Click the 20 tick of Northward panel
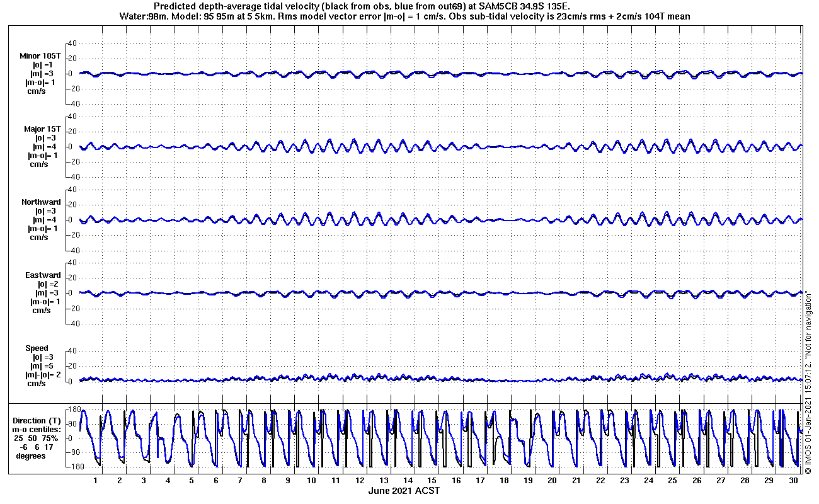819x504 pixels. (x=72, y=205)
